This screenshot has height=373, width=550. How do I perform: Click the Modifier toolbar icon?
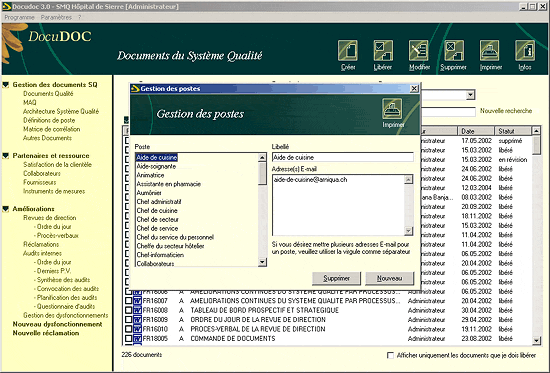pyautogui.click(x=418, y=51)
